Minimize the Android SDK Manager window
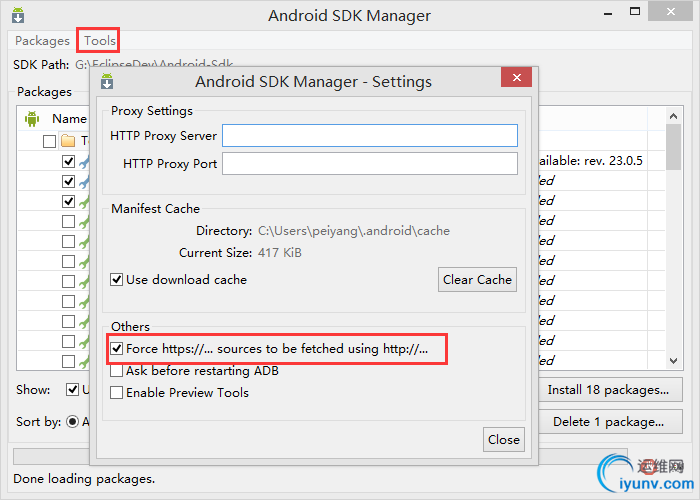Screen dimensions: 700x500 click(x=608, y=13)
